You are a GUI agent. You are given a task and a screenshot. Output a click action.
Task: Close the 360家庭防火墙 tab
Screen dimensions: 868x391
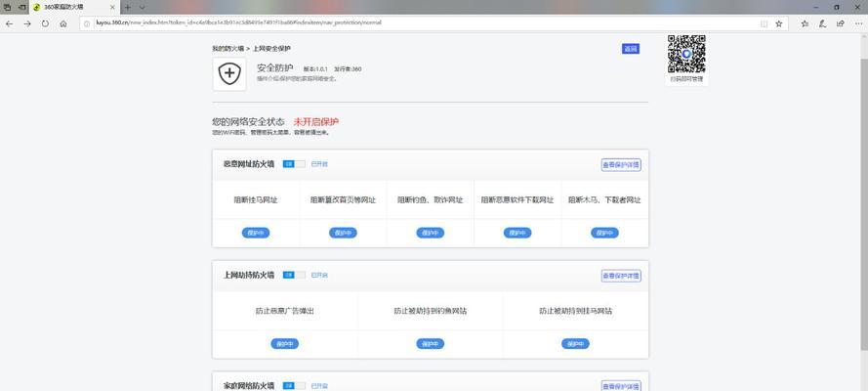click(112, 7)
